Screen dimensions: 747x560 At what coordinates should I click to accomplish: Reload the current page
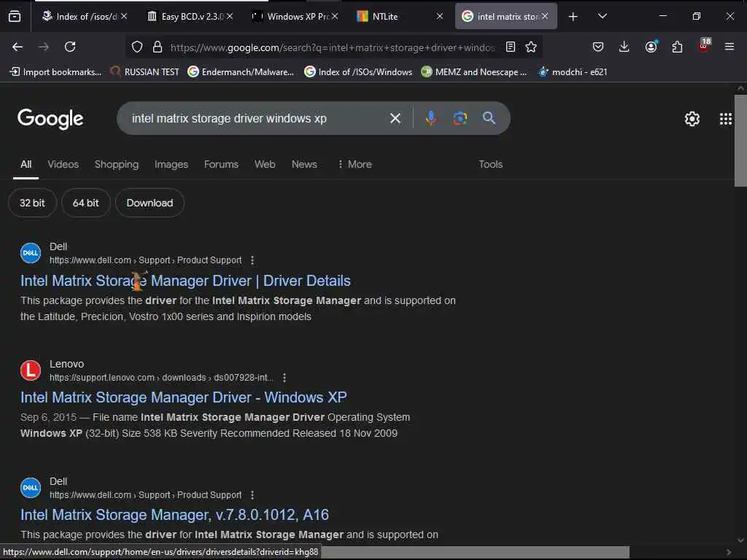70,47
